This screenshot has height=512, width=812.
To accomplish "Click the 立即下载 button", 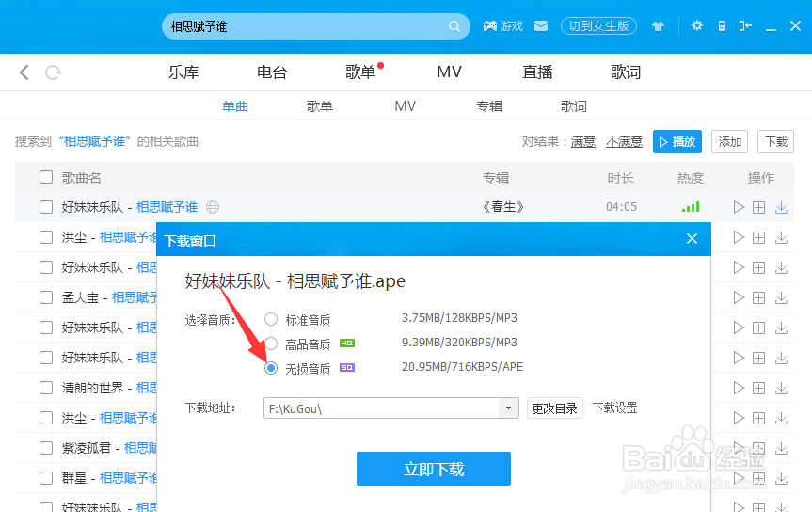I will (434, 469).
